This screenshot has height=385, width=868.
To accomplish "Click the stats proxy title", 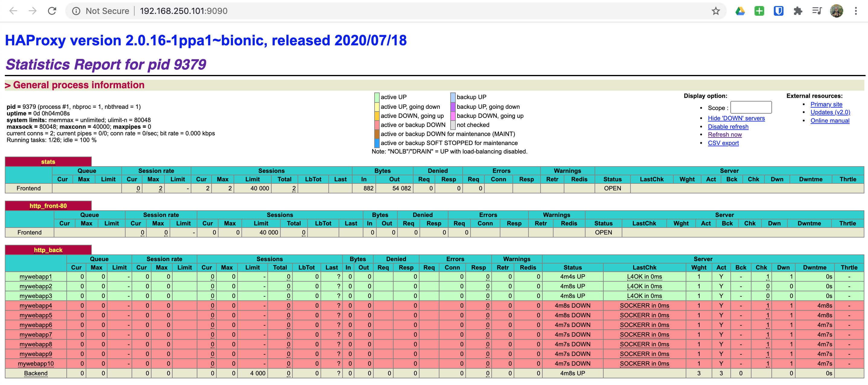I will tap(48, 162).
